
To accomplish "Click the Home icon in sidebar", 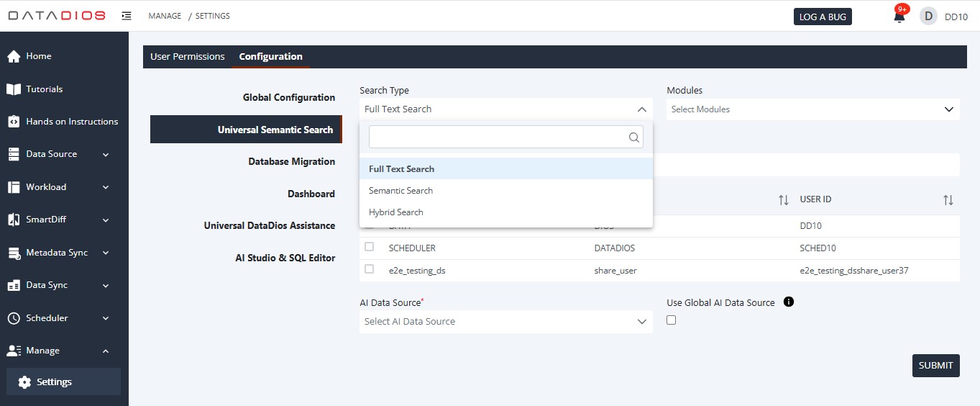I will (14, 56).
